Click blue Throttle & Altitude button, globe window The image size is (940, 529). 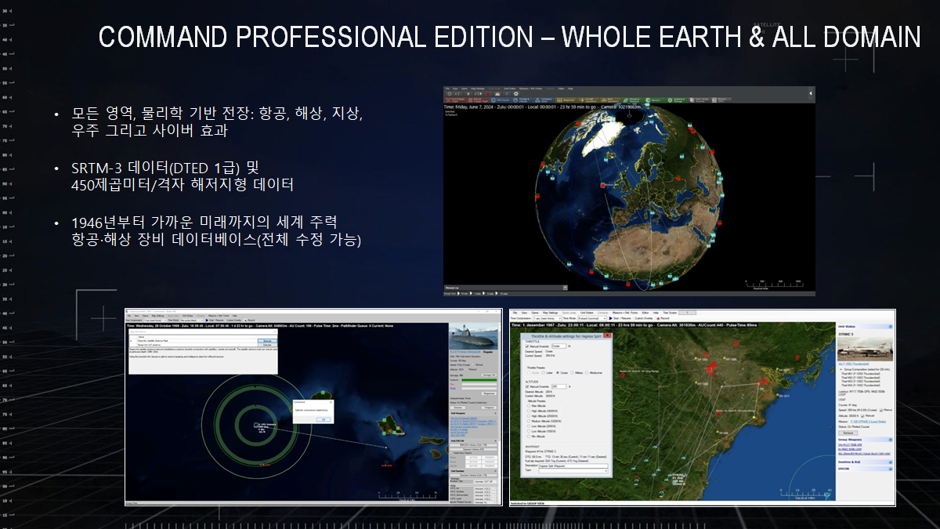click(x=522, y=100)
